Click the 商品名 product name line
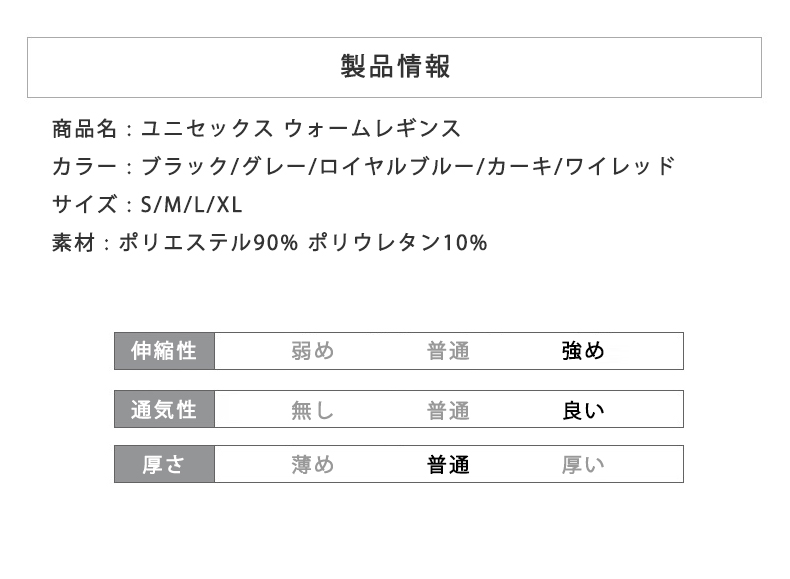The height and width of the screenshot is (579, 790). [256, 128]
